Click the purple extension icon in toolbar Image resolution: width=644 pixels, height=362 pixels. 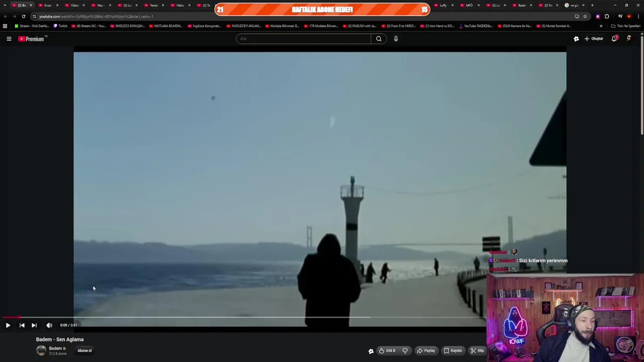pos(598,16)
